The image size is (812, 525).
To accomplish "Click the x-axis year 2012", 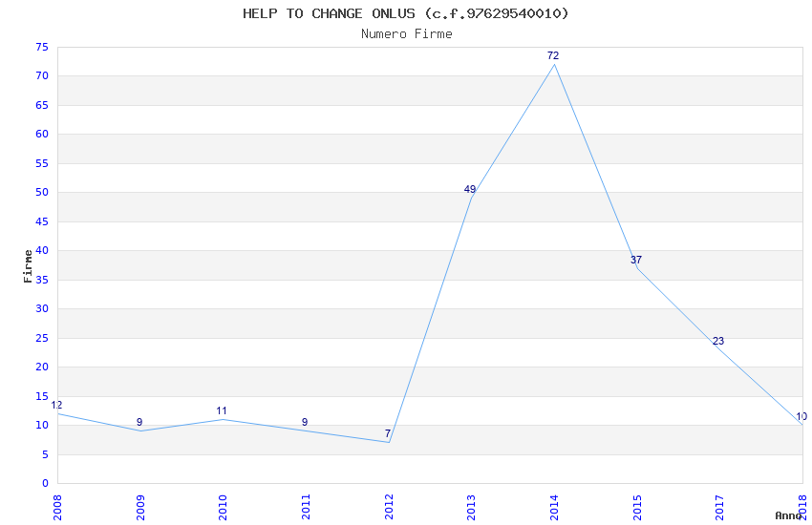I will click(389, 508).
